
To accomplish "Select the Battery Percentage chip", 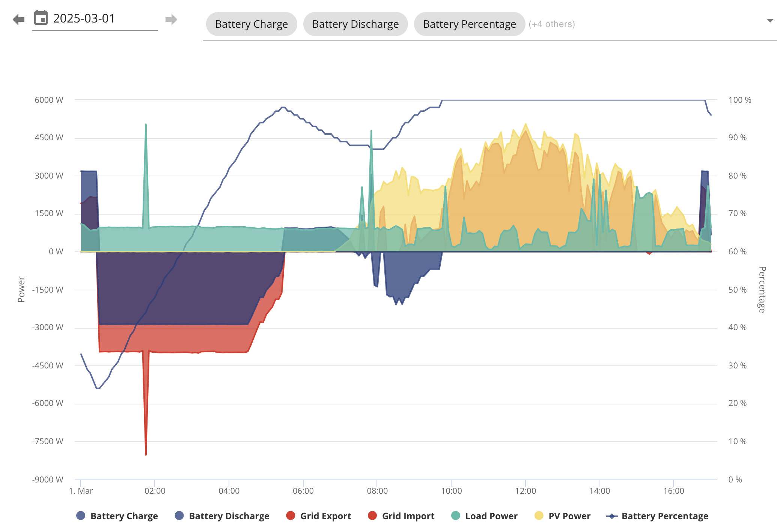I will 470,24.
